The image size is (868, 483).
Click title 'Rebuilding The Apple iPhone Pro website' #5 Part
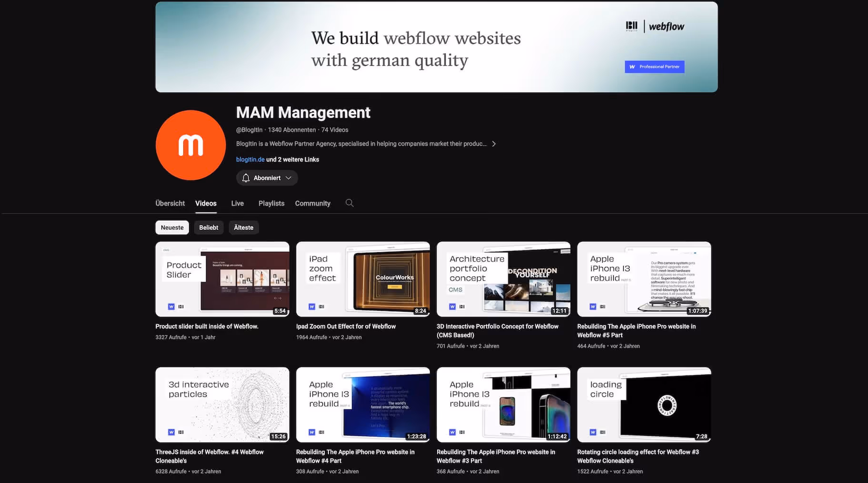point(636,331)
